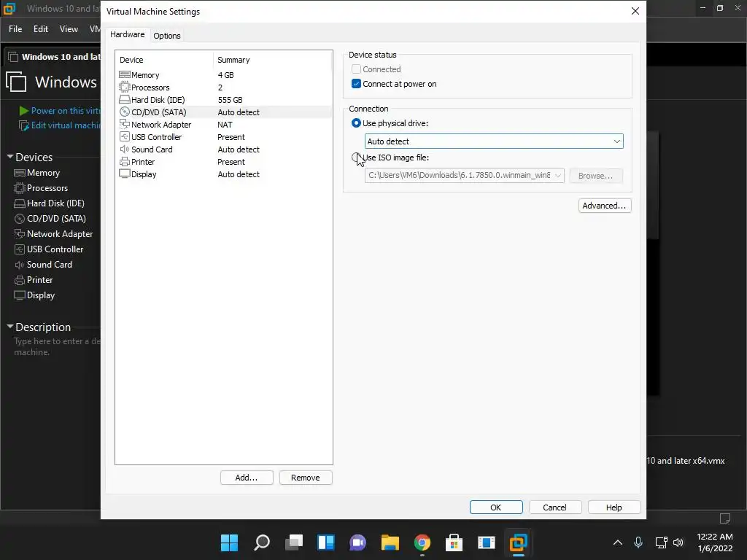Screen dimensions: 747x560
Task: Select the Processors chip icon in the dialog list
Action: tap(124, 87)
